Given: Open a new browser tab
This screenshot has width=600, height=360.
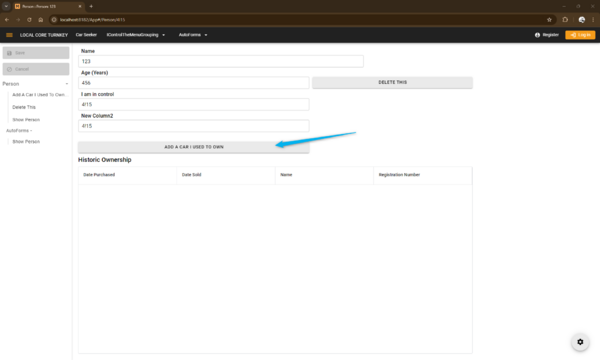Looking at the screenshot, I should point(91,6).
